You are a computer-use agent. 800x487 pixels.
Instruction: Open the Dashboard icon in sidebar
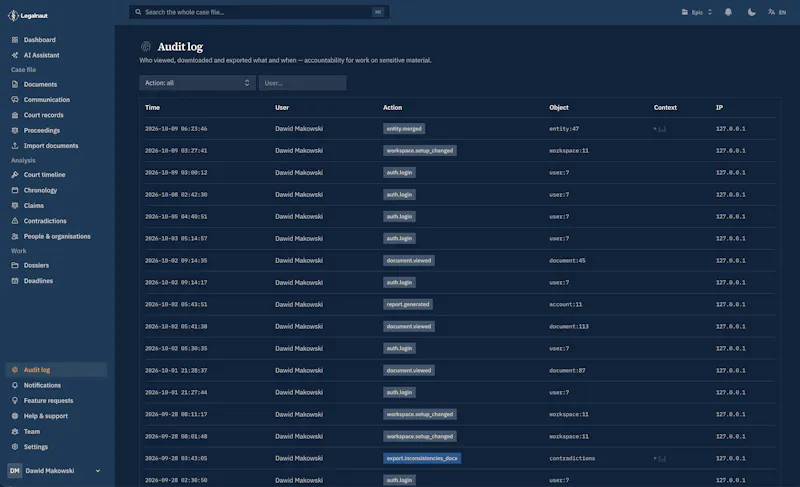(x=15, y=40)
